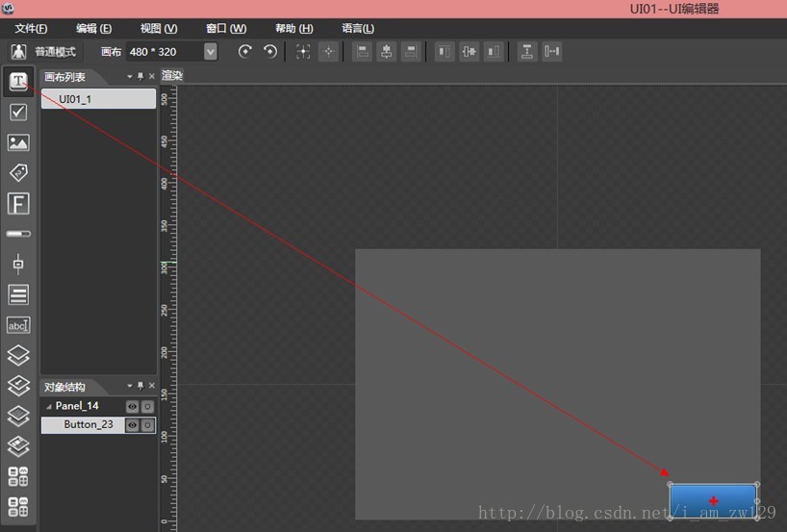The height and width of the screenshot is (532, 787).
Task: Switch to the 渲染 tab
Action: coord(172,75)
